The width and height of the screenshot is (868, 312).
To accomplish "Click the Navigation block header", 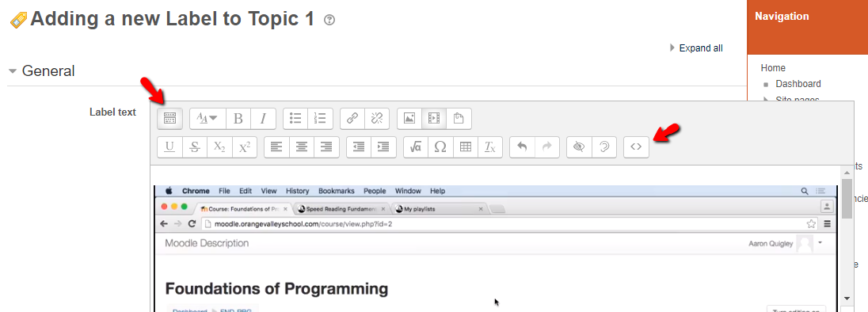I will 782,17.
